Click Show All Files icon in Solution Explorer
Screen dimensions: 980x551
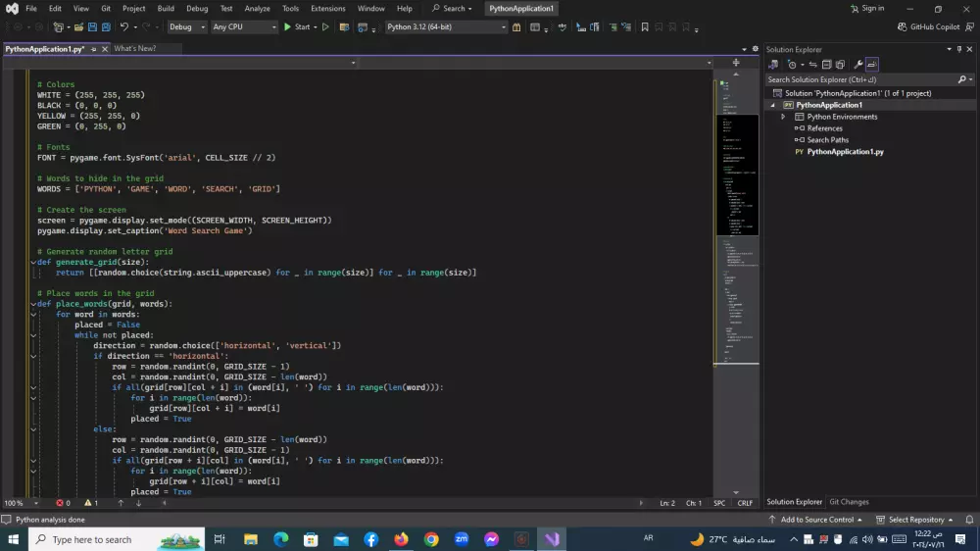pos(842,65)
